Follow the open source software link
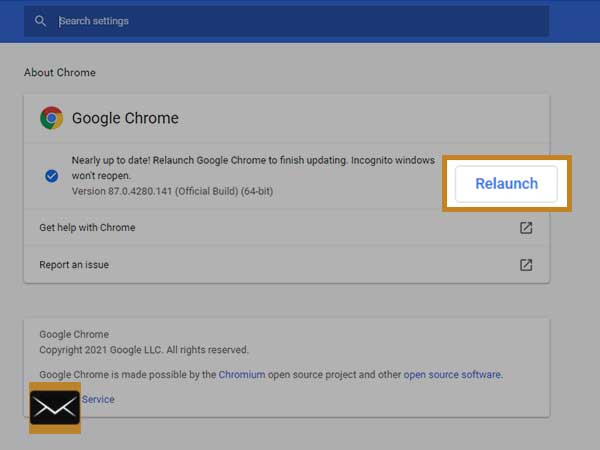The height and width of the screenshot is (450, 600). click(452, 375)
